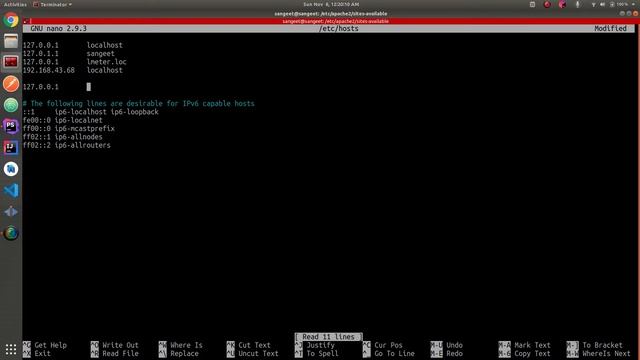Click the 'Read 11 lines' status message

click(x=329, y=337)
